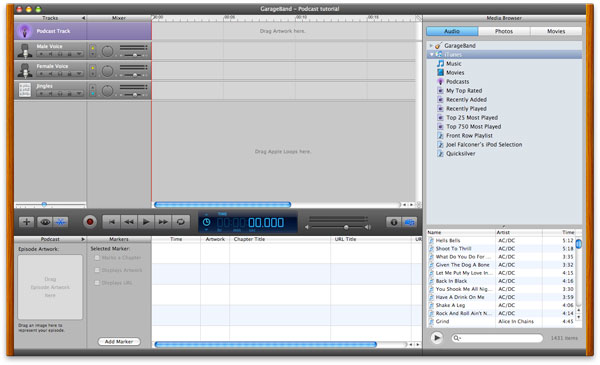Open the Male Voice automation dropdown arrow
600x365 pixels.
79,54
